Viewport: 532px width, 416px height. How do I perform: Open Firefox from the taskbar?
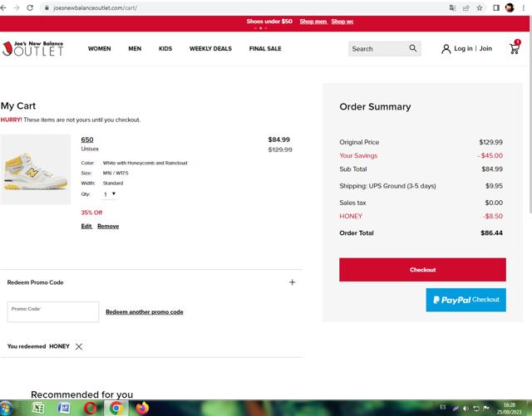142,408
